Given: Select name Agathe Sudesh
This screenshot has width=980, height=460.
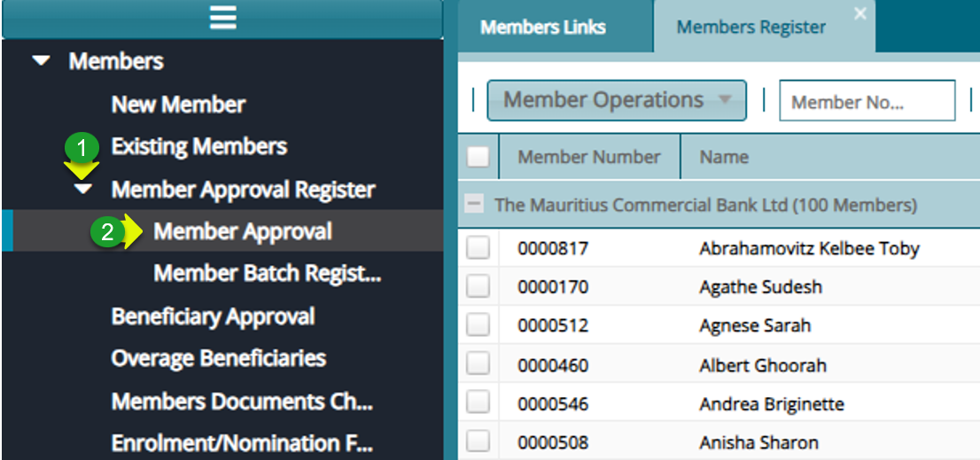Looking at the screenshot, I should coord(760,287).
